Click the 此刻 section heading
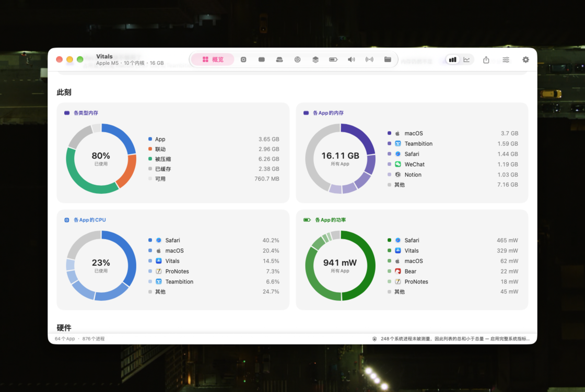This screenshot has width=585, height=392. [x=64, y=92]
